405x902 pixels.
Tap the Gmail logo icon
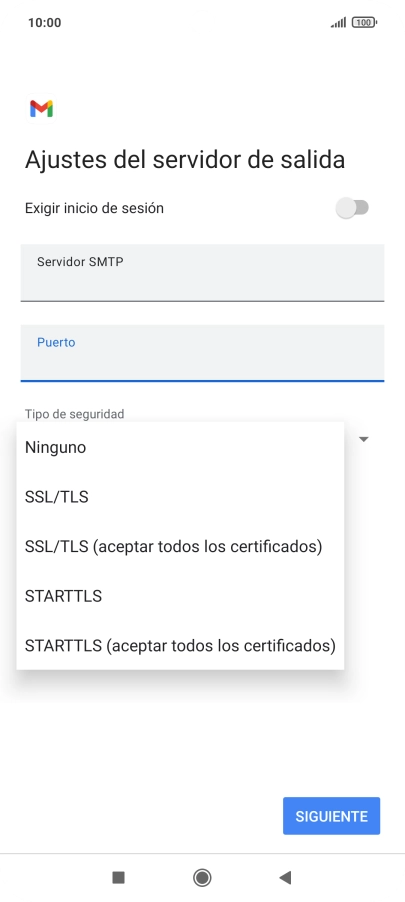click(41, 109)
